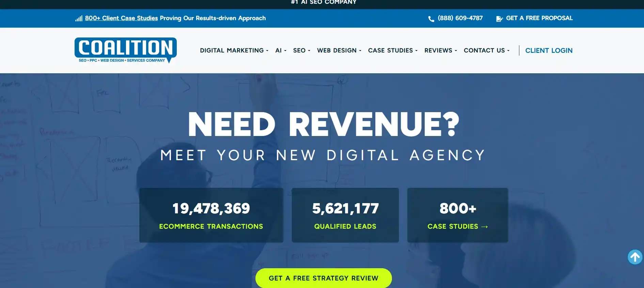Click the 19,478,369 Ecommerce Transactions card
The height and width of the screenshot is (288, 644).
click(211, 215)
